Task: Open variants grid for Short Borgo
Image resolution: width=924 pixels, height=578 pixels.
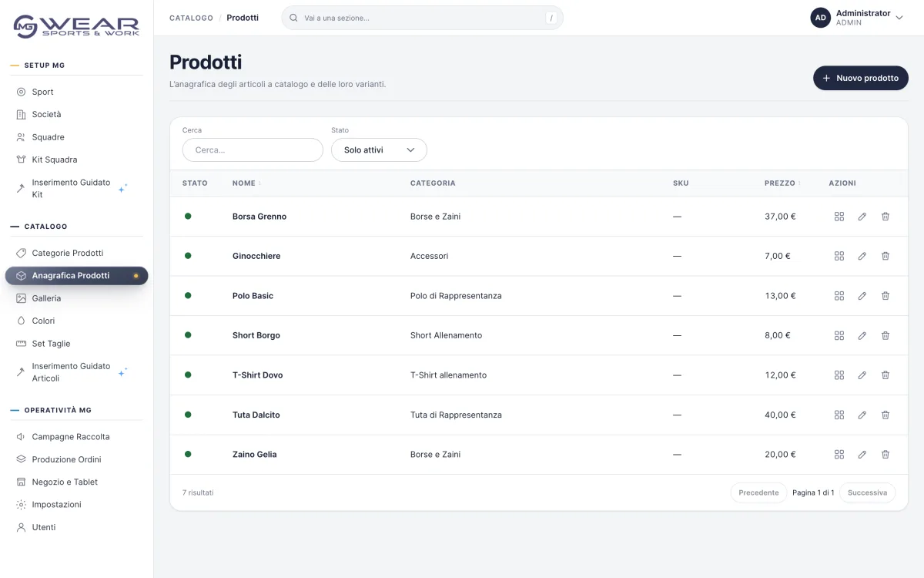Action: pos(839,335)
